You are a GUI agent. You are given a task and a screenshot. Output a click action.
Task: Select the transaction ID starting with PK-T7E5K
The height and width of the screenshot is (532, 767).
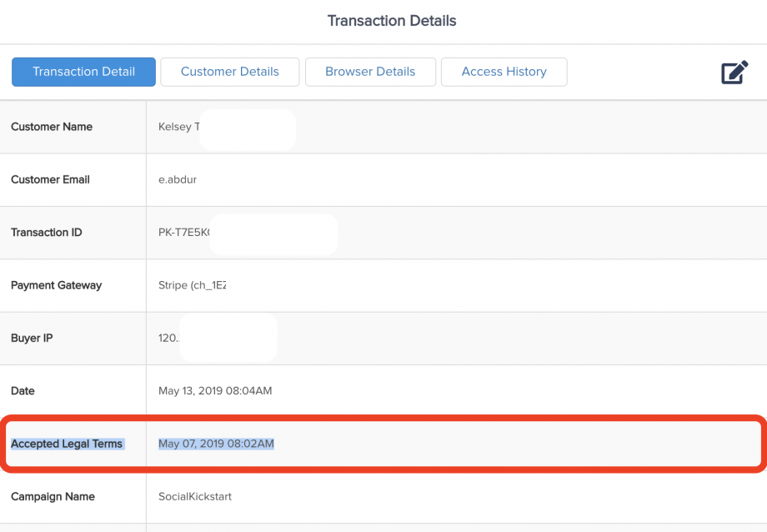tap(183, 233)
